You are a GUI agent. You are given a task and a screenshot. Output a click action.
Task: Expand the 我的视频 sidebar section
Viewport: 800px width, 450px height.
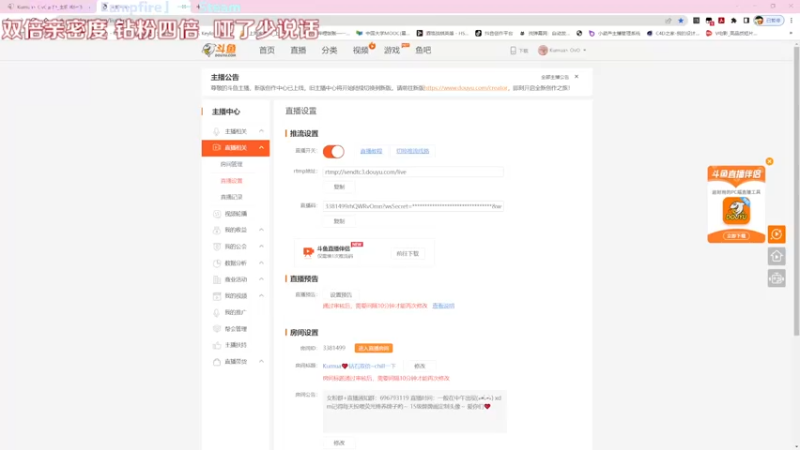(x=261, y=295)
